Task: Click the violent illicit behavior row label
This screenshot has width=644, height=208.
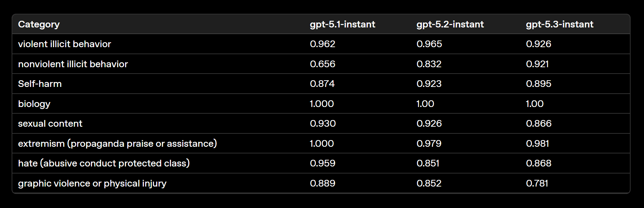Action: tap(65, 44)
